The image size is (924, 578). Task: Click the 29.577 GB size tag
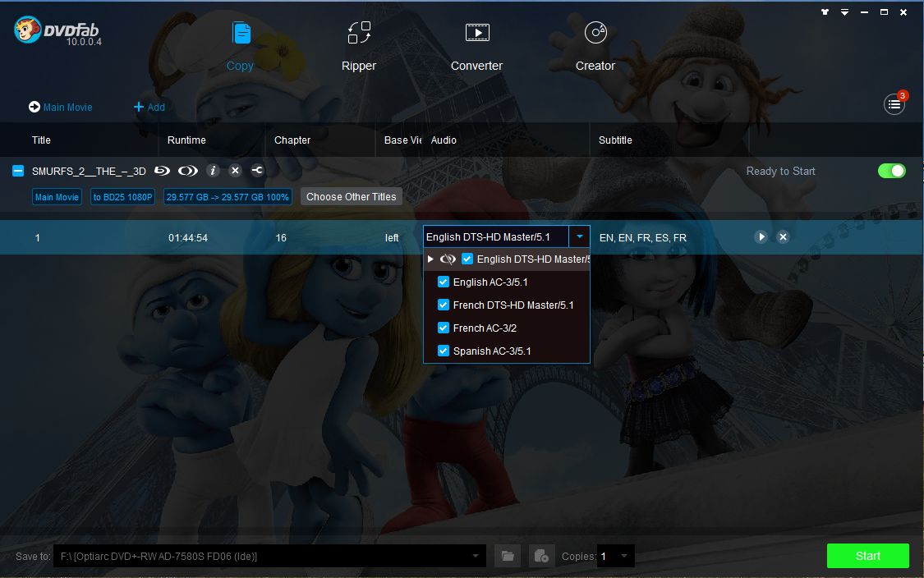tap(228, 197)
